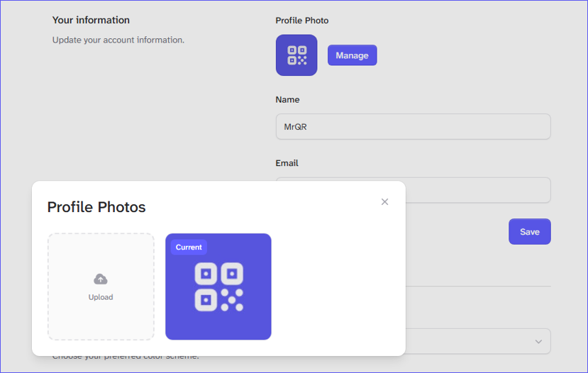
Task: Click the Upload cloud icon
Action: [x=101, y=279]
